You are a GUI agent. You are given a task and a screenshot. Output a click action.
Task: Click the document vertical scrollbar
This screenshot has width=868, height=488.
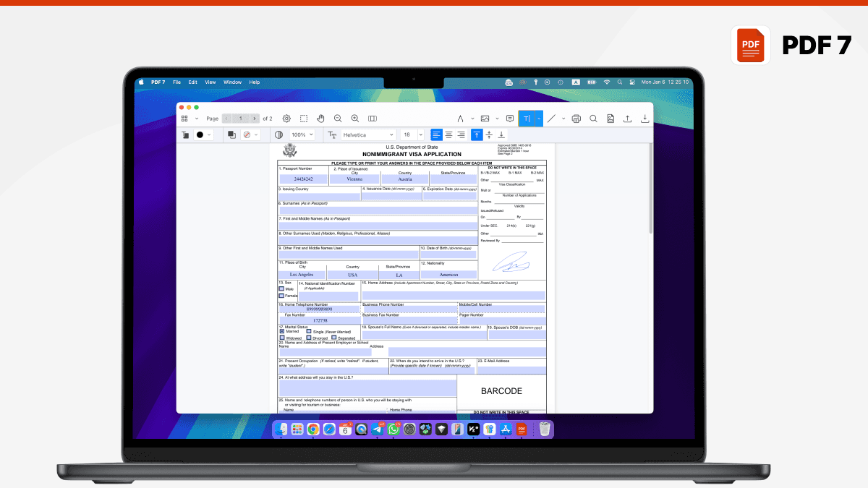click(x=651, y=188)
